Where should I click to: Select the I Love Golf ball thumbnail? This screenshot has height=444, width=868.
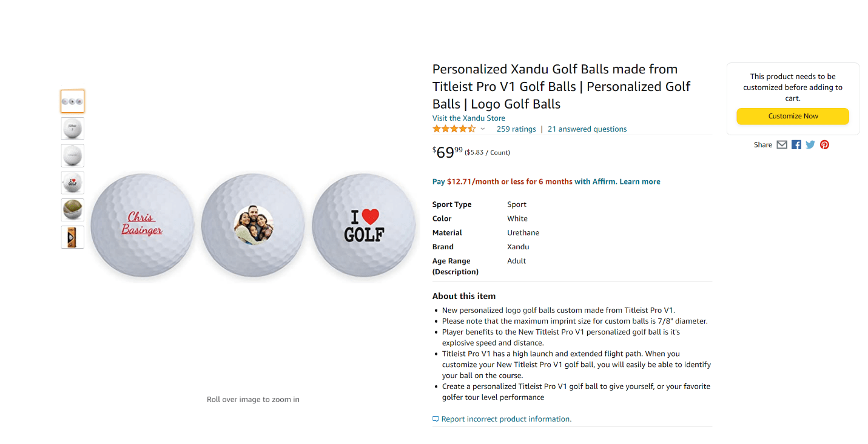tap(72, 183)
